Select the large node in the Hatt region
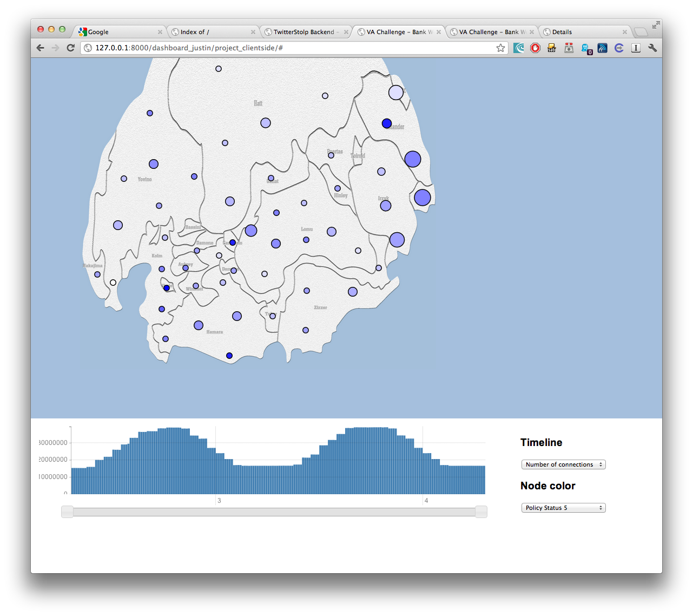This screenshot has width=693, height=616. tap(266, 123)
